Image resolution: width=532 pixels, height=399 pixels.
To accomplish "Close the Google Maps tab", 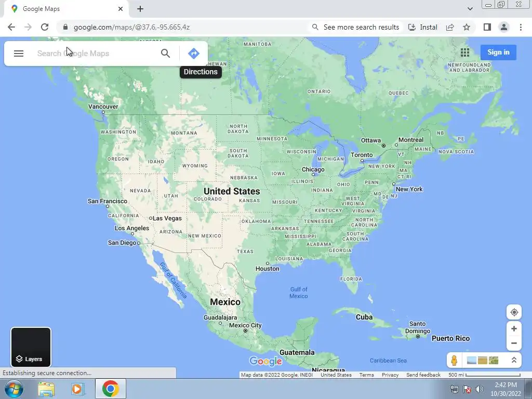I will click(121, 9).
